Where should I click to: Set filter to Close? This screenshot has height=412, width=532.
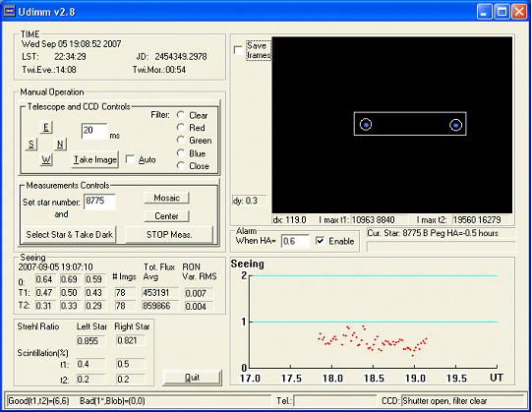pyautogui.click(x=181, y=166)
